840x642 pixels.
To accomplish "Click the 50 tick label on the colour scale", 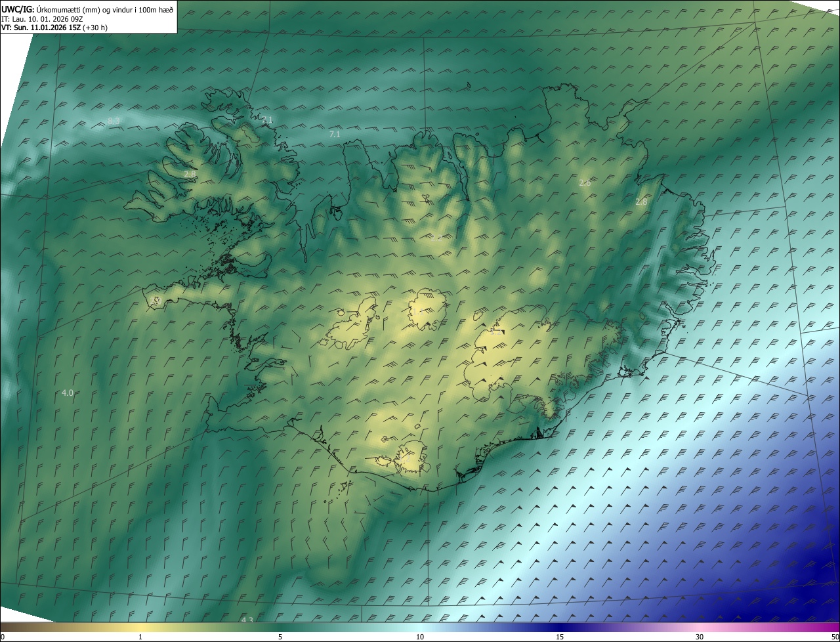I will 835,637.
